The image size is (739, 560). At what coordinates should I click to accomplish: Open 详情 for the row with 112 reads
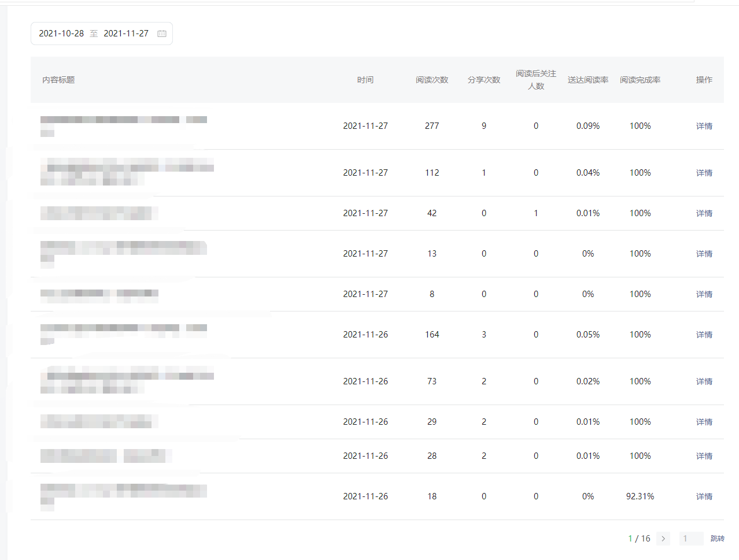704,173
